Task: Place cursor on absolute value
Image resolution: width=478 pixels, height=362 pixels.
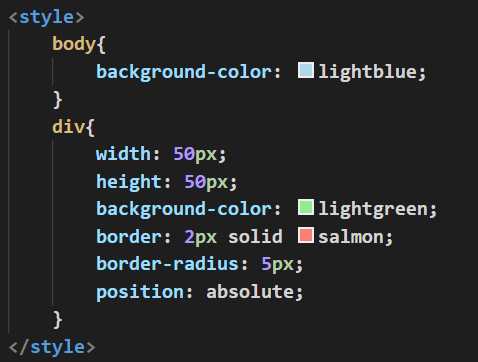Action: 250,292
